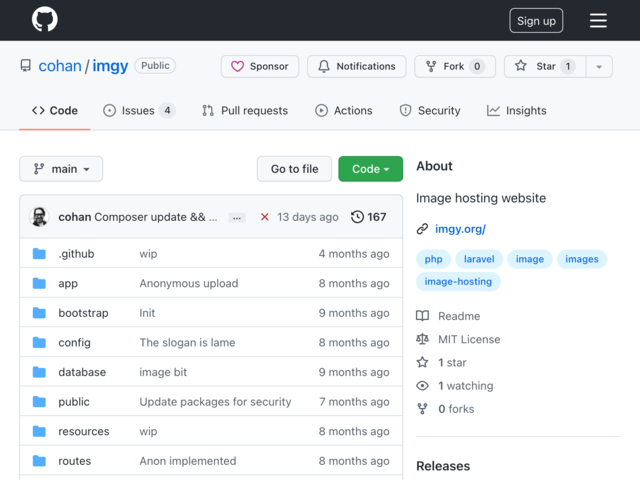The height and width of the screenshot is (480, 640).
Task: Click folder icon beside .github
Action: point(39,253)
